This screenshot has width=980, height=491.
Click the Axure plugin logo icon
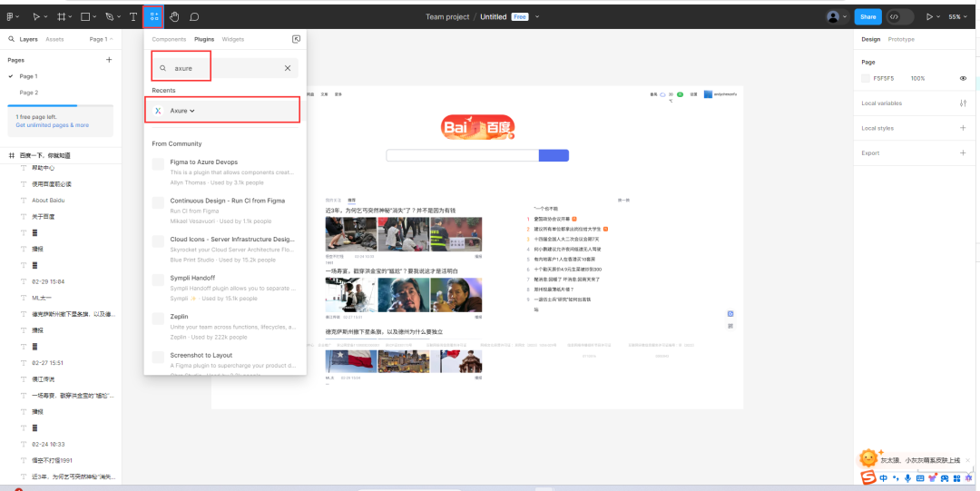tap(158, 110)
